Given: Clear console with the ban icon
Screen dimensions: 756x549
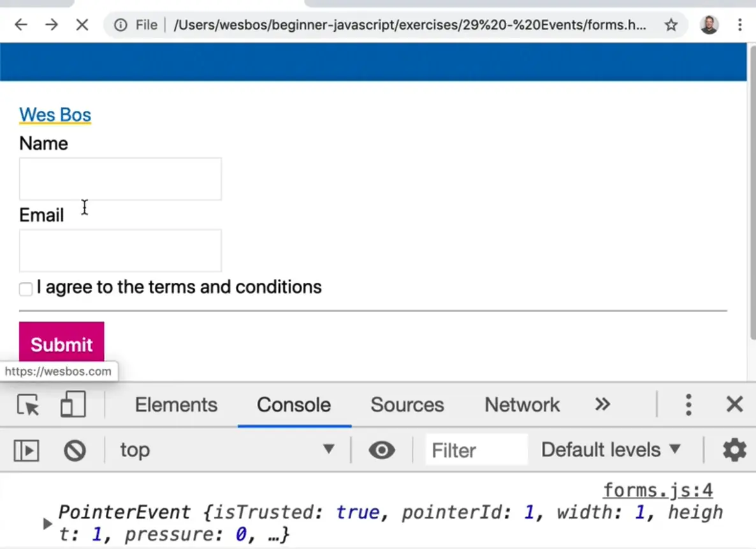Looking at the screenshot, I should pos(75,451).
